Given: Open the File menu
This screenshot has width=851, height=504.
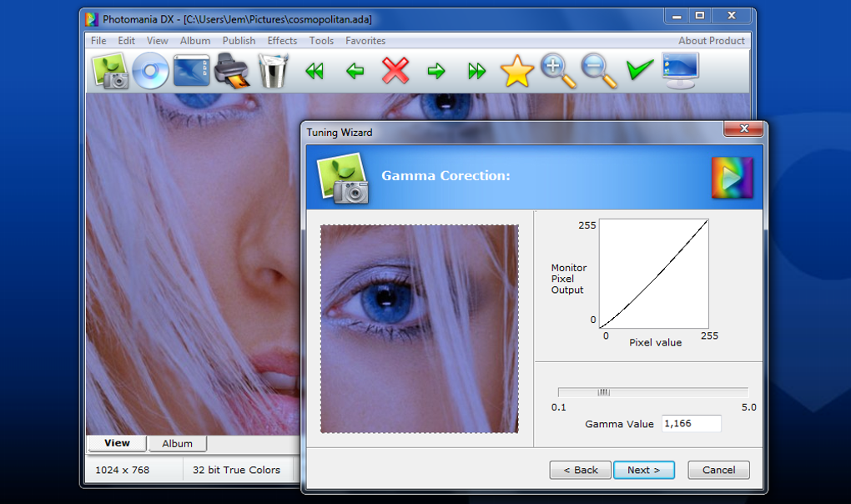Looking at the screenshot, I should (98, 41).
